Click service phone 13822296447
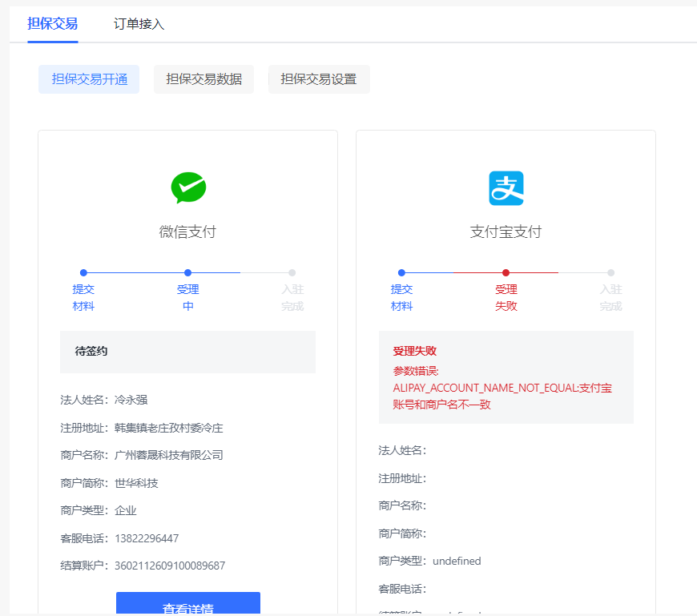 pos(147,538)
